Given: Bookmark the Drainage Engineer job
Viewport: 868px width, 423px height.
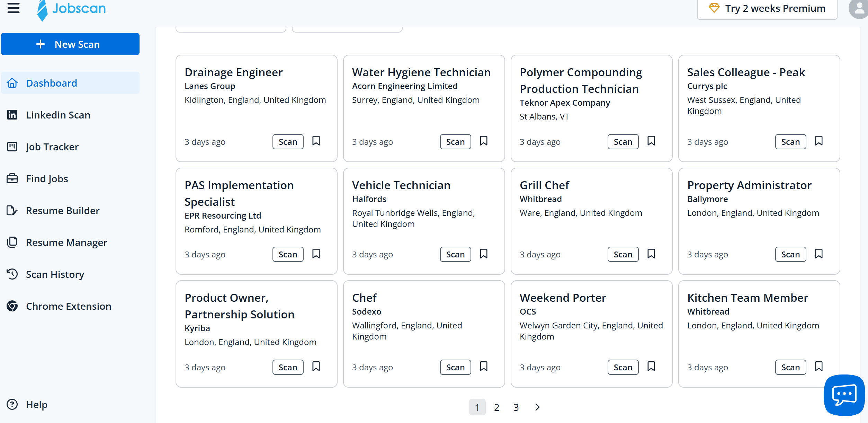Looking at the screenshot, I should point(316,141).
